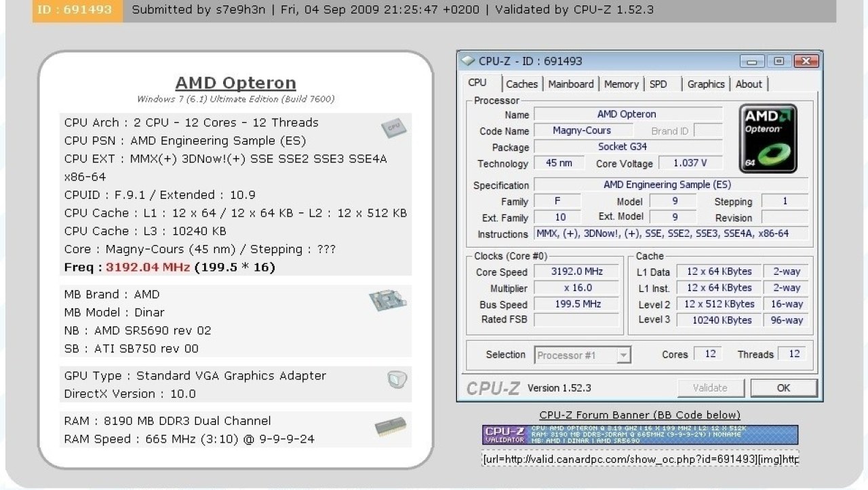868x490 pixels.
Task: Click the BB code URL text field
Action: [x=640, y=459]
